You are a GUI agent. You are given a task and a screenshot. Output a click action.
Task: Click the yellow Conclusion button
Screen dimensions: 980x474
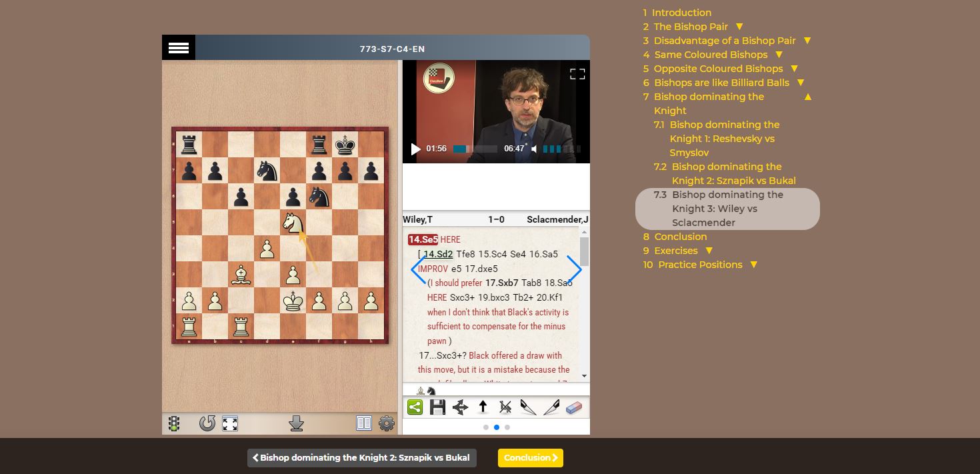530,458
